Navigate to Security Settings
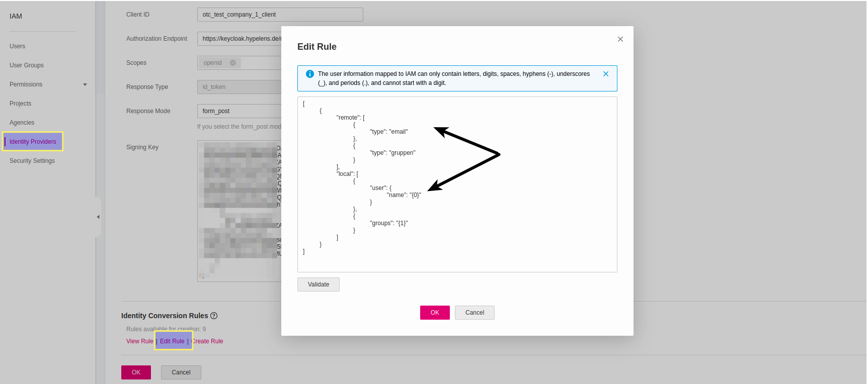Image resolution: width=868 pixels, height=384 pixels. (32, 161)
